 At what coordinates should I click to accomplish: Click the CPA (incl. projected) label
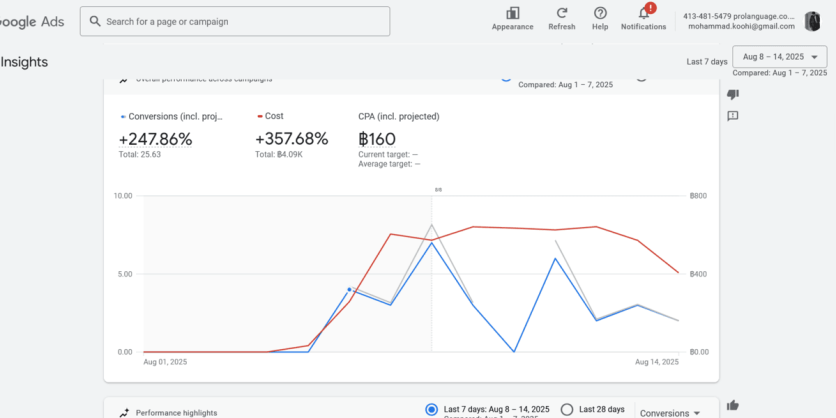click(399, 116)
